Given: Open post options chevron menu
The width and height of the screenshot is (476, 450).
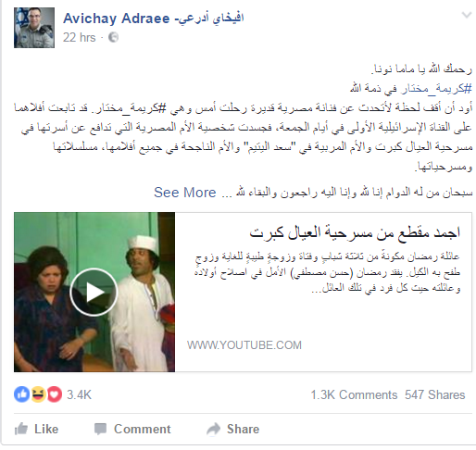Looking at the screenshot, I should click(467, 15).
